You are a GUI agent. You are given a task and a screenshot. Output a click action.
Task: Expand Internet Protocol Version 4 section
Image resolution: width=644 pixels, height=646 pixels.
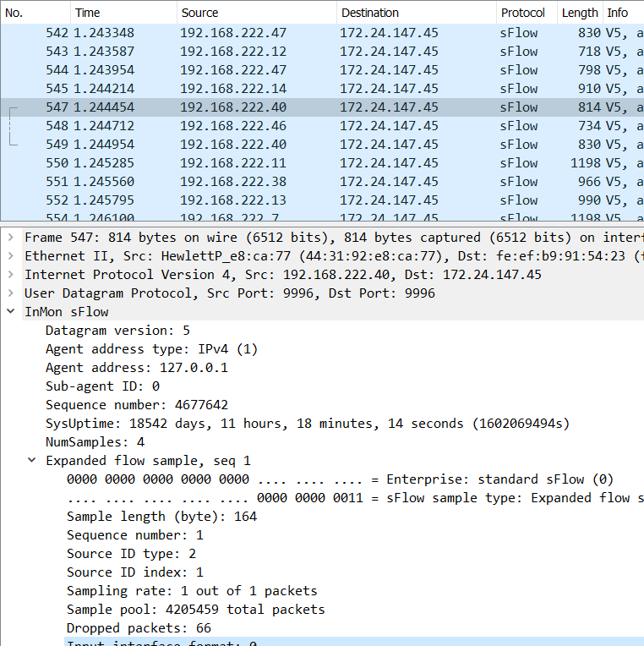pyautogui.click(x=10, y=275)
